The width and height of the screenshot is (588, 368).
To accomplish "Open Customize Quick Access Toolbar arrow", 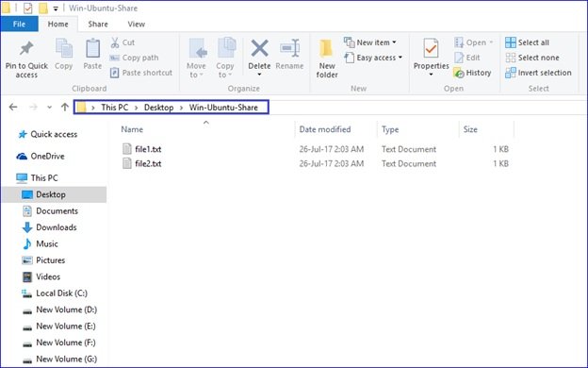I will (x=56, y=8).
